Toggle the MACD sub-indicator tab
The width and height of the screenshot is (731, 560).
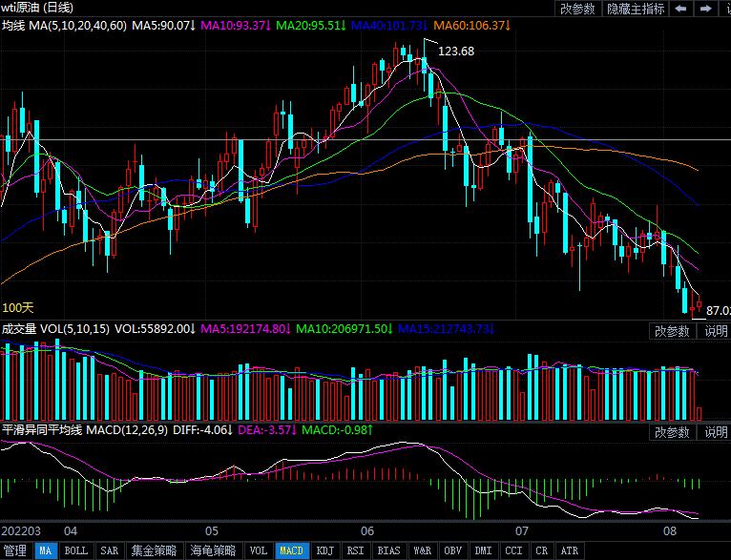(291, 550)
